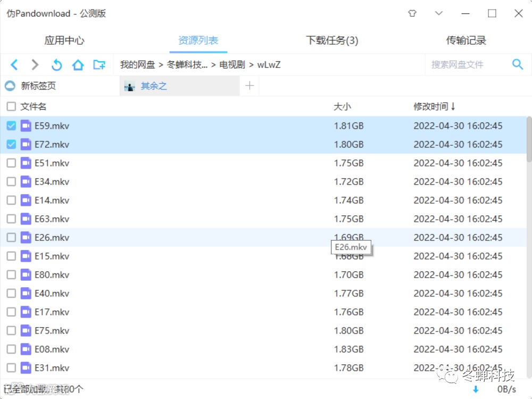
Task: Check the E14.mkv checkbox
Action: tap(11, 201)
